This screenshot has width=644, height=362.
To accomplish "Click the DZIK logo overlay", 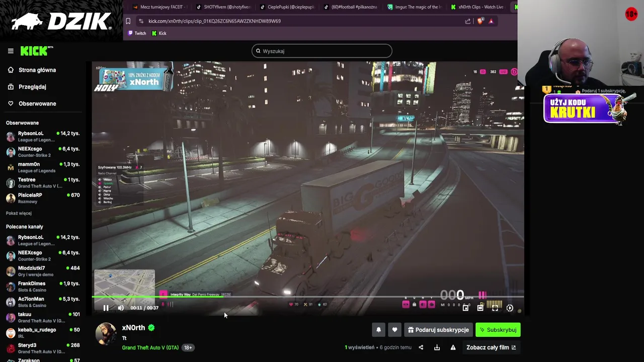I will tap(61, 21).
